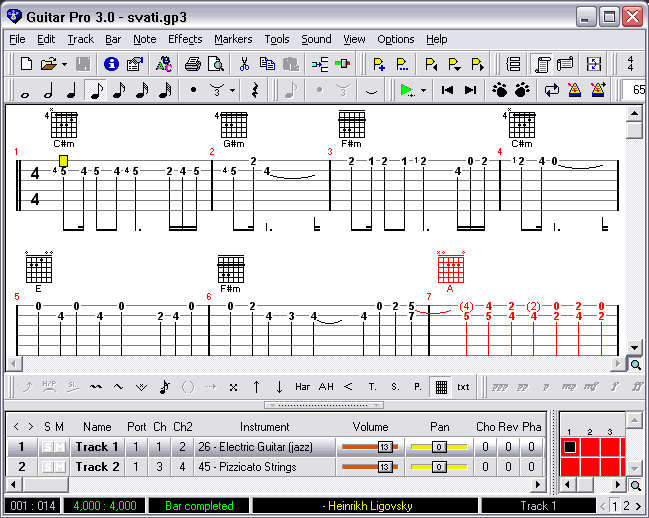Apply dead note X effect

point(233,387)
